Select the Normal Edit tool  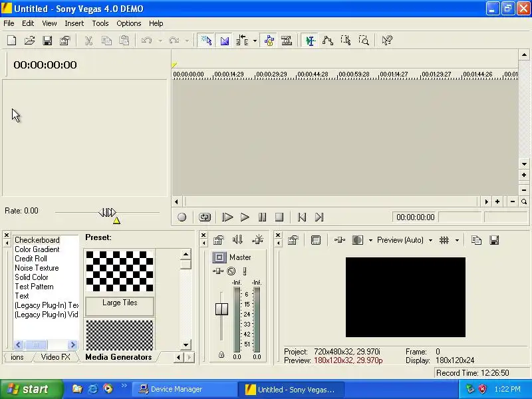pyautogui.click(x=310, y=41)
